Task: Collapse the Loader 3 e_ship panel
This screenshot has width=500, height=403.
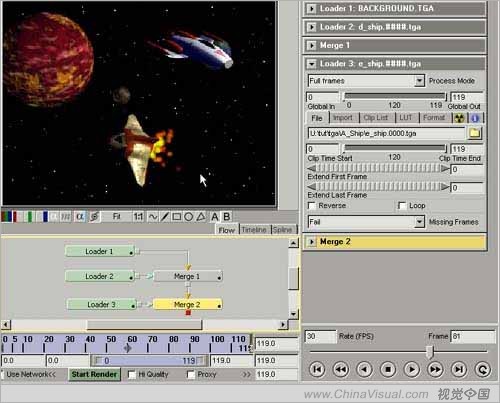Action: (x=312, y=64)
